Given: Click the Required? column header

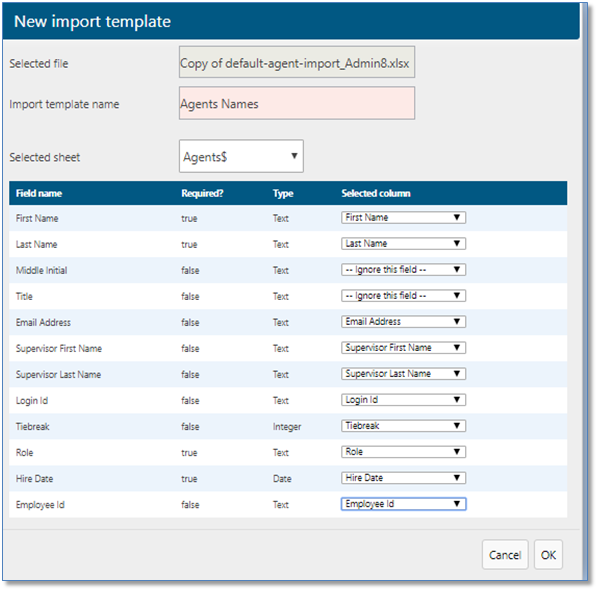Looking at the screenshot, I should click(202, 194).
